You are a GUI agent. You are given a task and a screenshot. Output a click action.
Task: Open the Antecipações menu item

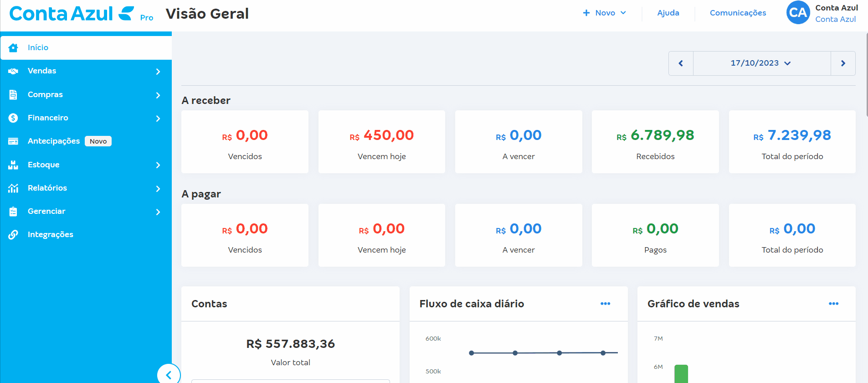[x=86, y=141]
